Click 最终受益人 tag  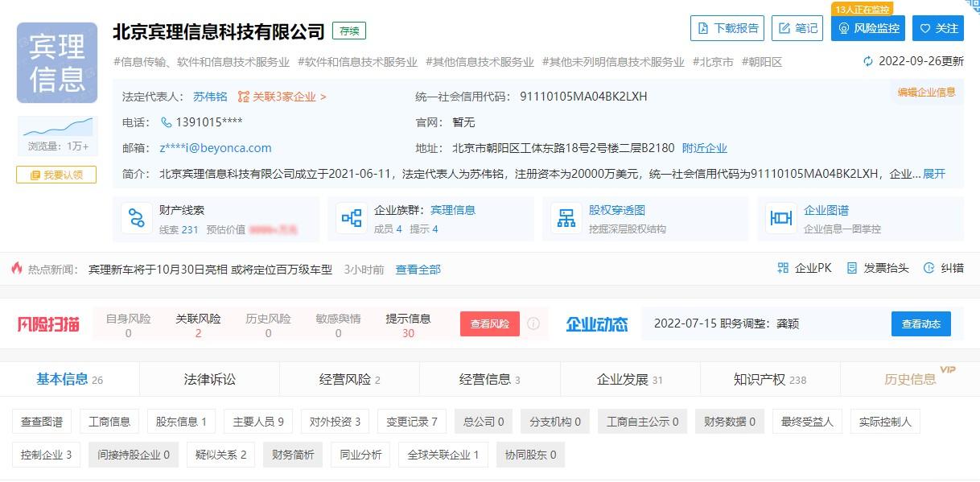tap(807, 421)
